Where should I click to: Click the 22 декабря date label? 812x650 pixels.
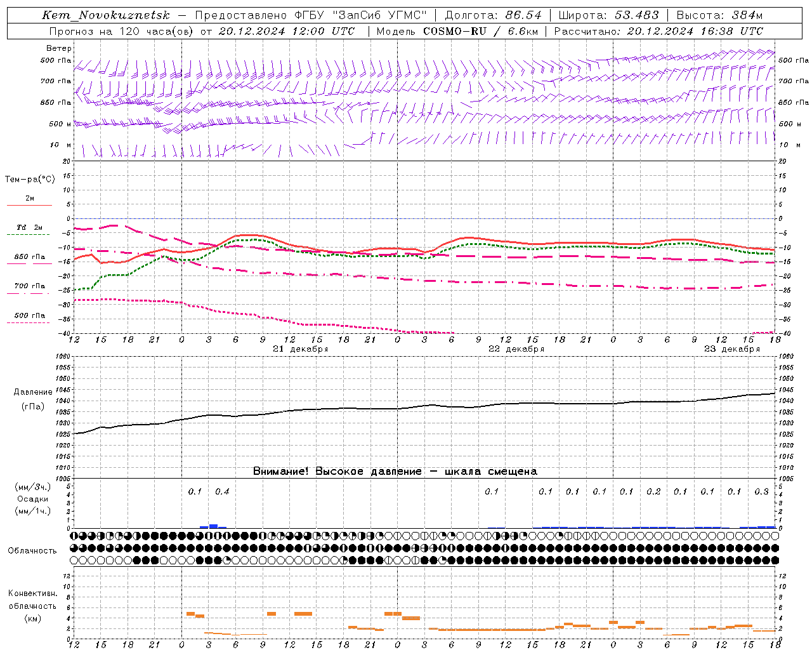coord(516,349)
